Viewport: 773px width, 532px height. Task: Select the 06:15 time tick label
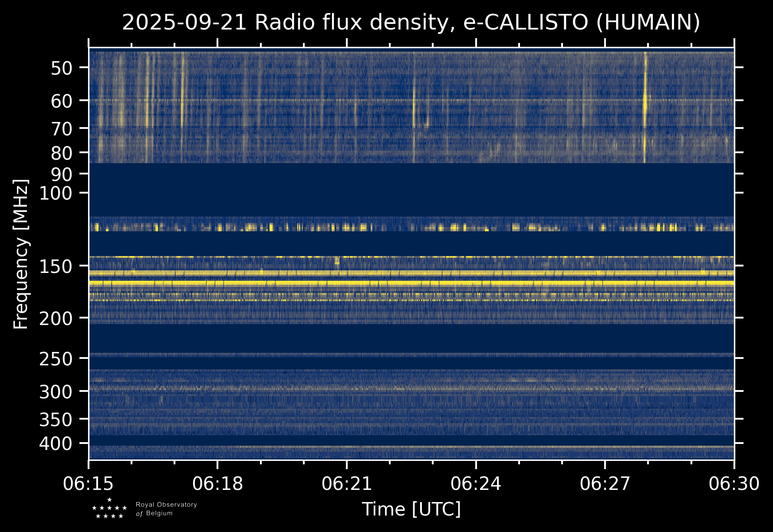tap(89, 484)
